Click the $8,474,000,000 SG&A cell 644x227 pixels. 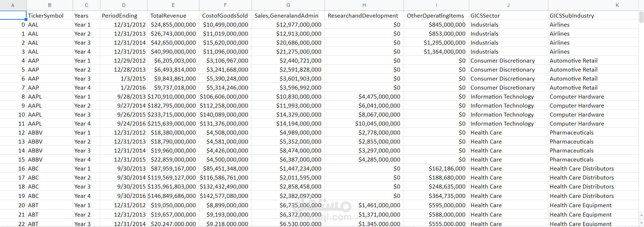(x=288, y=150)
